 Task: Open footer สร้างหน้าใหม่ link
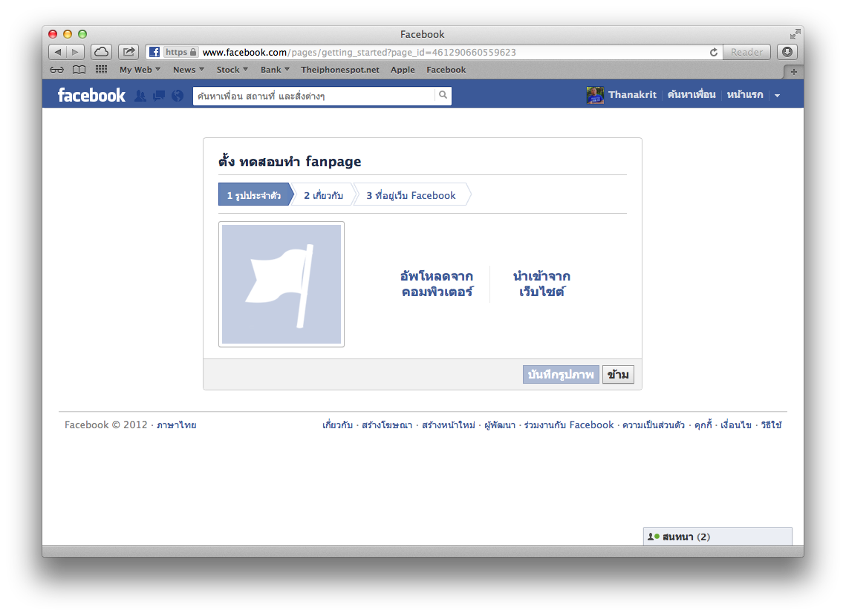pos(449,425)
